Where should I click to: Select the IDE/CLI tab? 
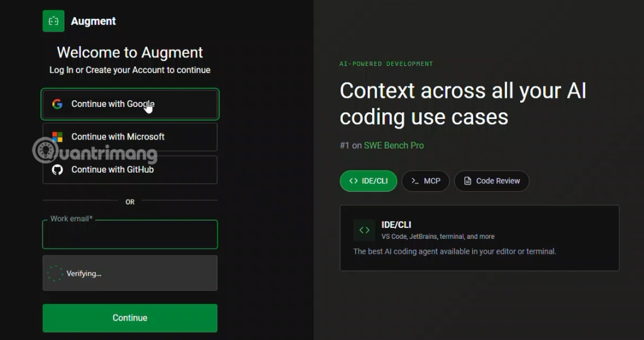pyautogui.click(x=369, y=181)
